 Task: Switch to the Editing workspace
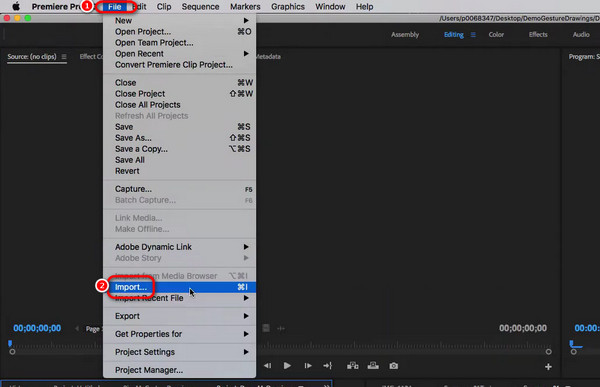[x=453, y=34]
